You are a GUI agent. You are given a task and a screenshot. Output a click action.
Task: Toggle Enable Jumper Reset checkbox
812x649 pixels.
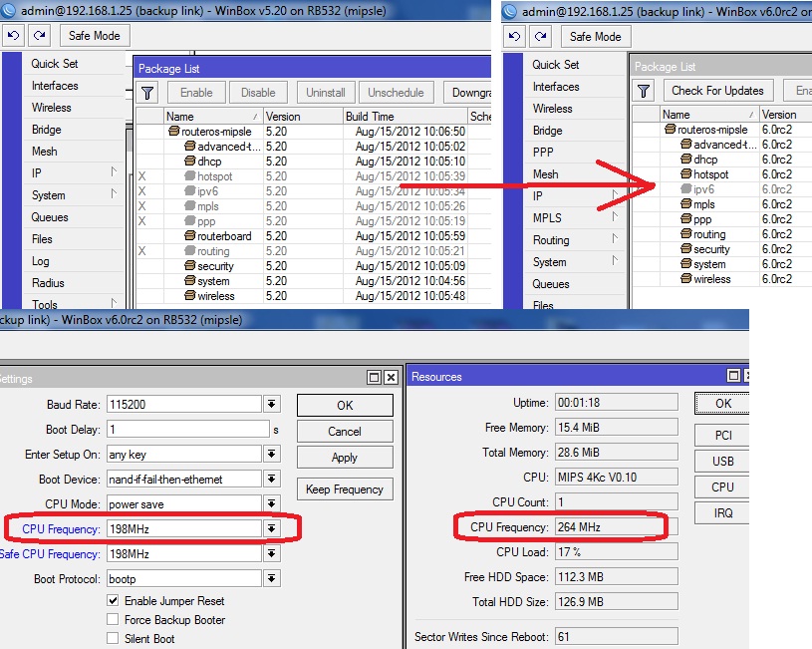click(x=113, y=601)
